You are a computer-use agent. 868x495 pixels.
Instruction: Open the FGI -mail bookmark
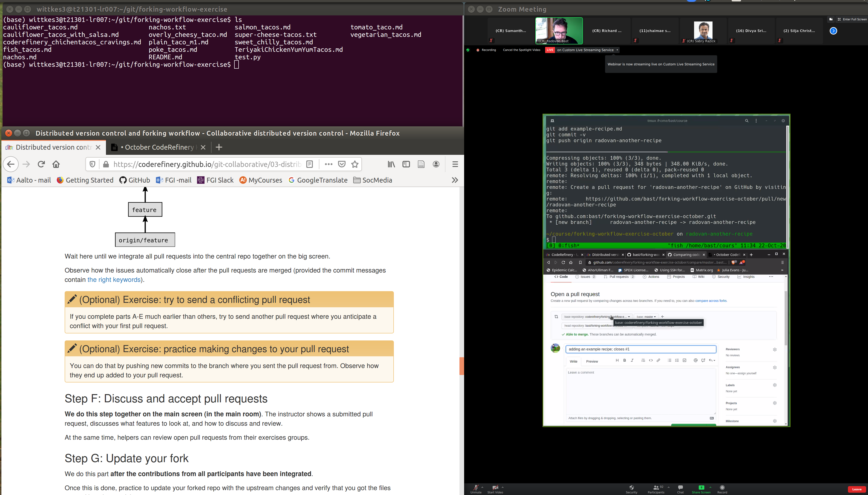pyautogui.click(x=173, y=180)
